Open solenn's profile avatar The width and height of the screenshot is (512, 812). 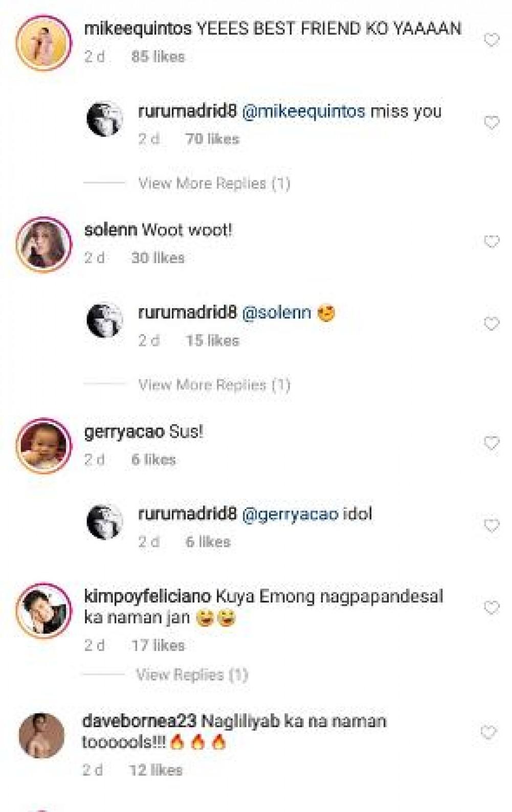pyautogui.click(x=43, y=244)
